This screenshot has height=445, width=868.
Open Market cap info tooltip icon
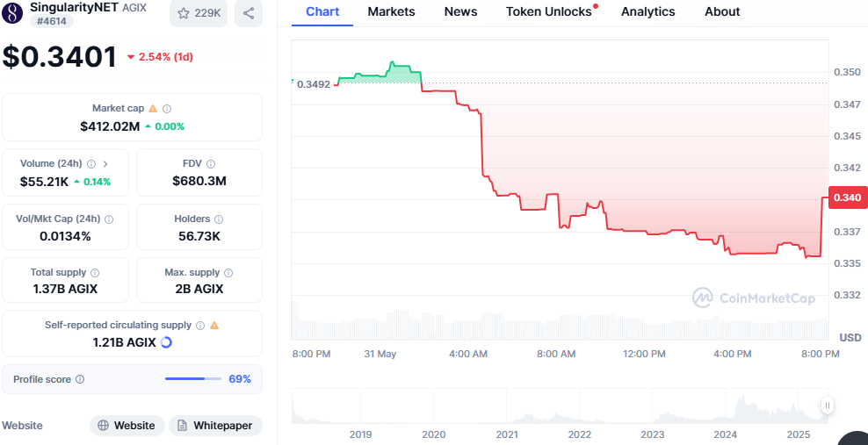[166, 109]
